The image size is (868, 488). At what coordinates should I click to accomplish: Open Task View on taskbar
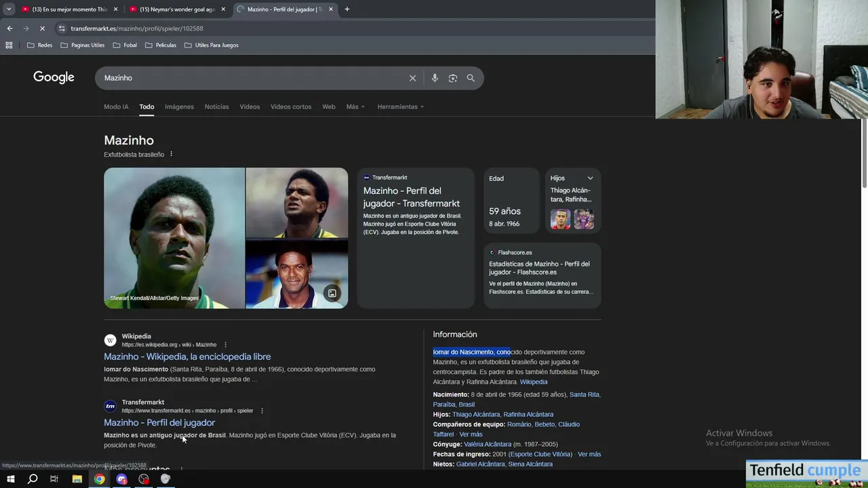(x=54, y=479)
